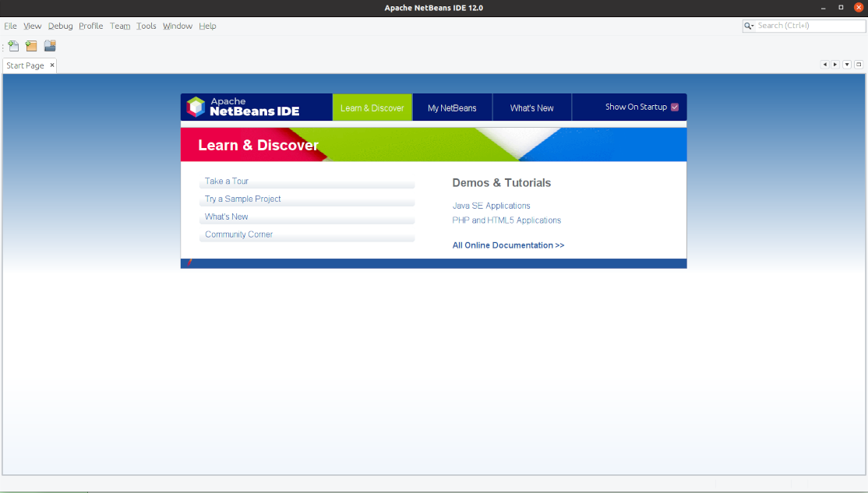Click All Online Documentation link

coord(508,245)
